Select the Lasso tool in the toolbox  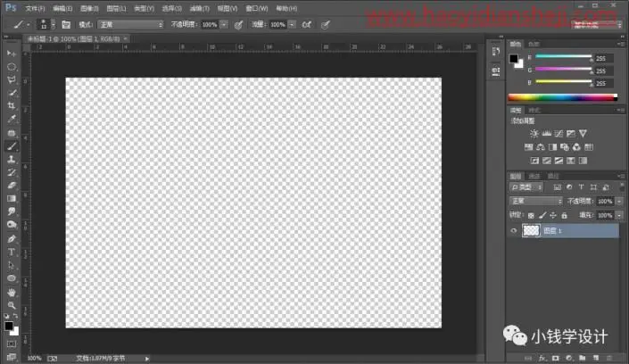12,80
